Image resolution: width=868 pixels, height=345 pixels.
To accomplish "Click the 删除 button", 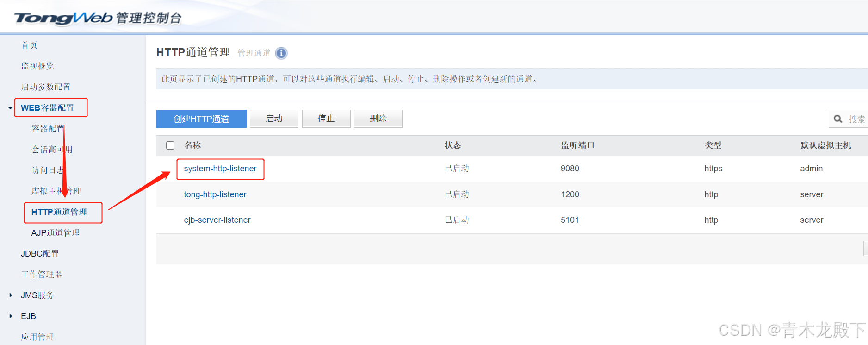I will point(378,119).
